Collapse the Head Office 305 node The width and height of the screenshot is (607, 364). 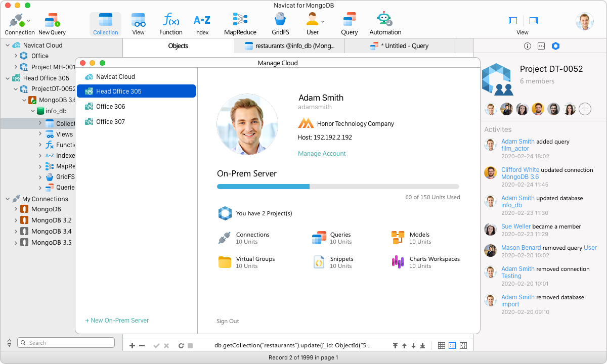pos(8,78)
